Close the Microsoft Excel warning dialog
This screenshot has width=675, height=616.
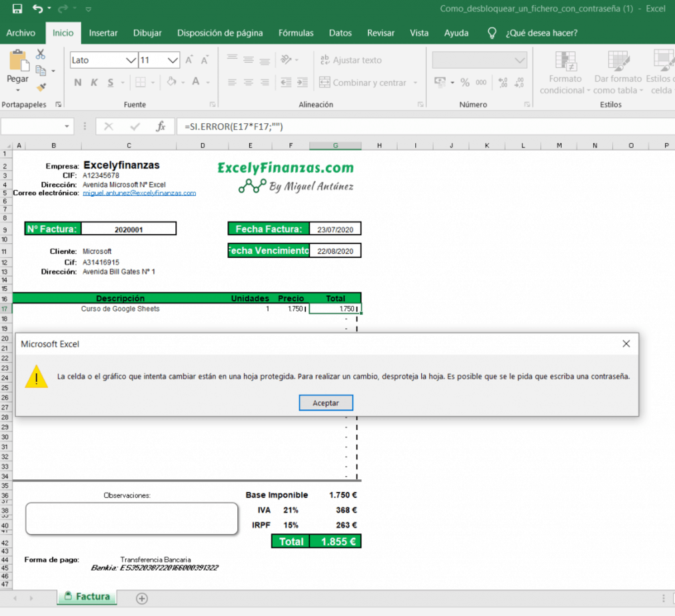626,344
